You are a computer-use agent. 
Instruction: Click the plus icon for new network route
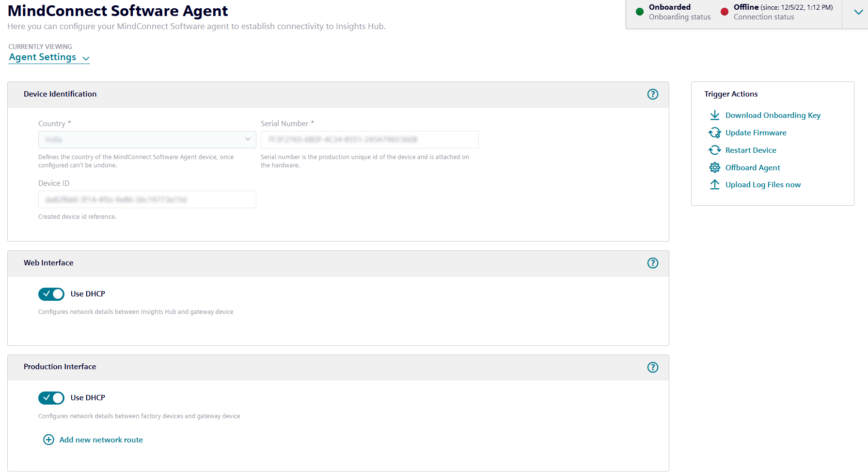pos(48,440)
